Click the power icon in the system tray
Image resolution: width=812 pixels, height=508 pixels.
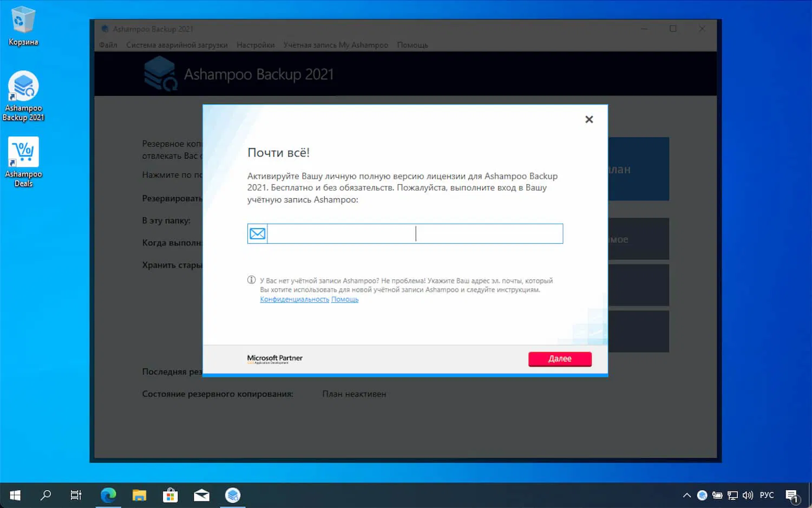(x=717, y=495)
